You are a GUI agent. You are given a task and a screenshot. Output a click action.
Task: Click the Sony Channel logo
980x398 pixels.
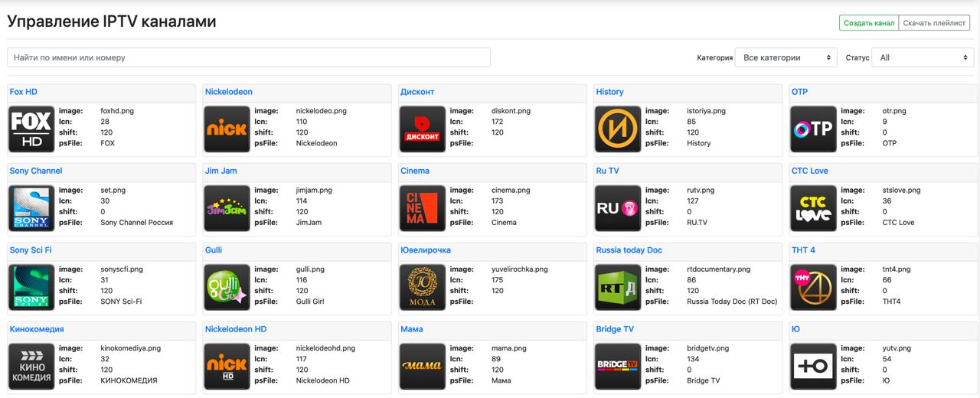click(31, 209)
